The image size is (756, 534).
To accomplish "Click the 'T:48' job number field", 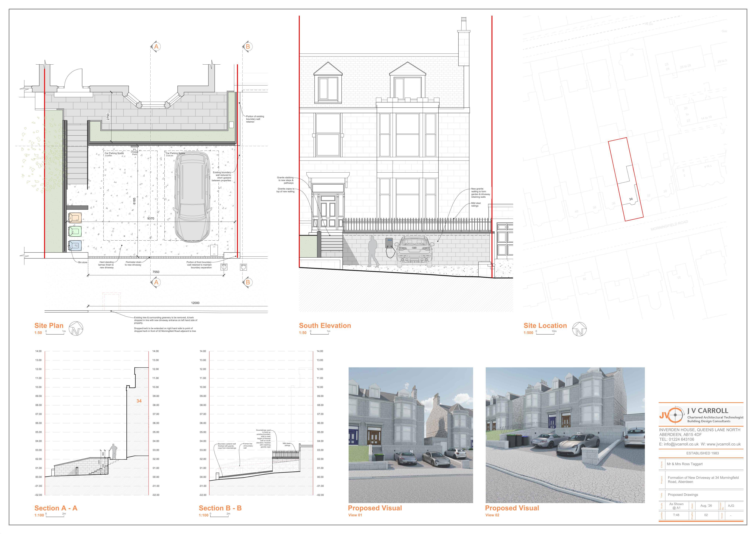I will (676, 515).
